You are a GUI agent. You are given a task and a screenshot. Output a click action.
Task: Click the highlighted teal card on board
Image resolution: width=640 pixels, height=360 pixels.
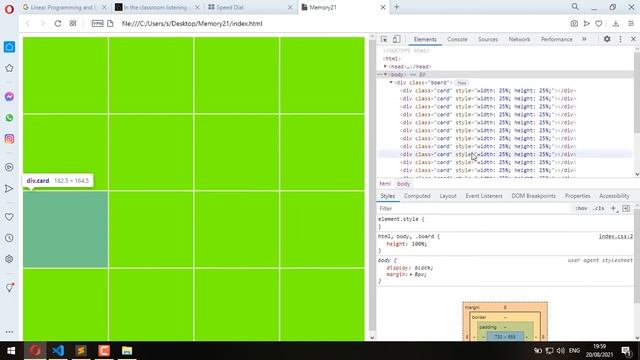click(66, 229)
